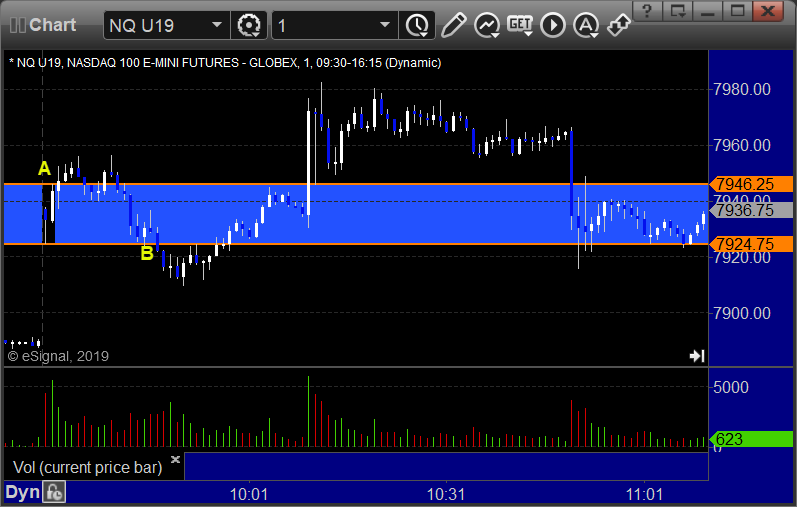797x507 pixels.
Task: Jump to latest bar arrow icon
Action: tap(697, 356)
